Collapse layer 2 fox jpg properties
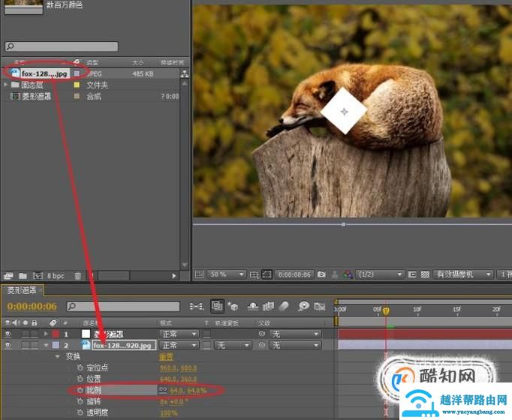 pos(46,345)
